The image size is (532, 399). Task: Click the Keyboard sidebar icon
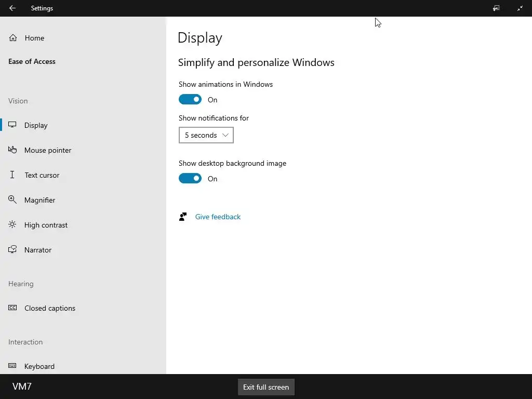click(13, 366)
